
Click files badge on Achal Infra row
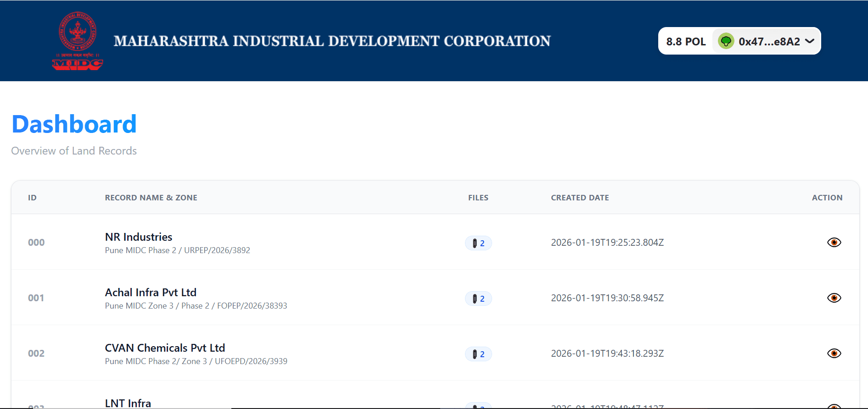478,299
